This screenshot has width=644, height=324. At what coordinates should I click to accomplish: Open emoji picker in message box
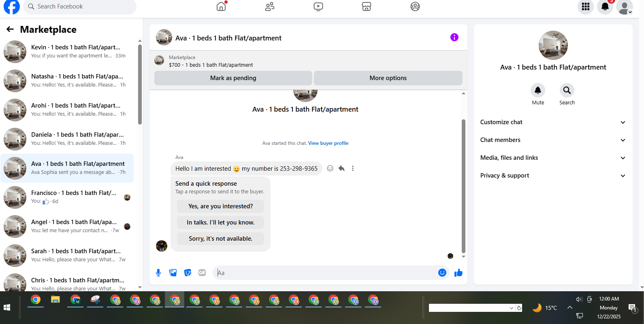tap(442, 273)
